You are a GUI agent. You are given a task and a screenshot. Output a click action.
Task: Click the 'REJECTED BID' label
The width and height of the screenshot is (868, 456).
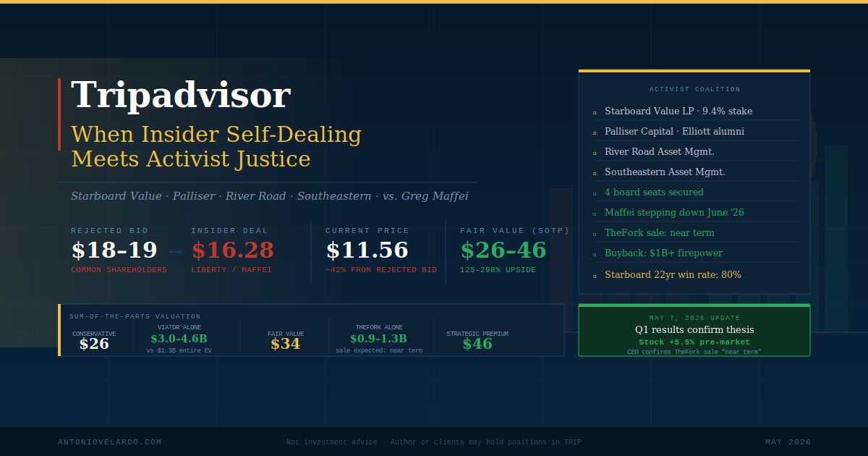click(109, 231)
